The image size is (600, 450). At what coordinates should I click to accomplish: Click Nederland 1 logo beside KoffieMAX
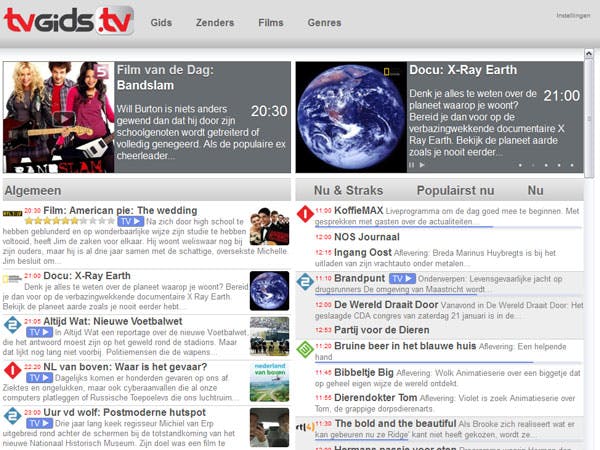305,214
